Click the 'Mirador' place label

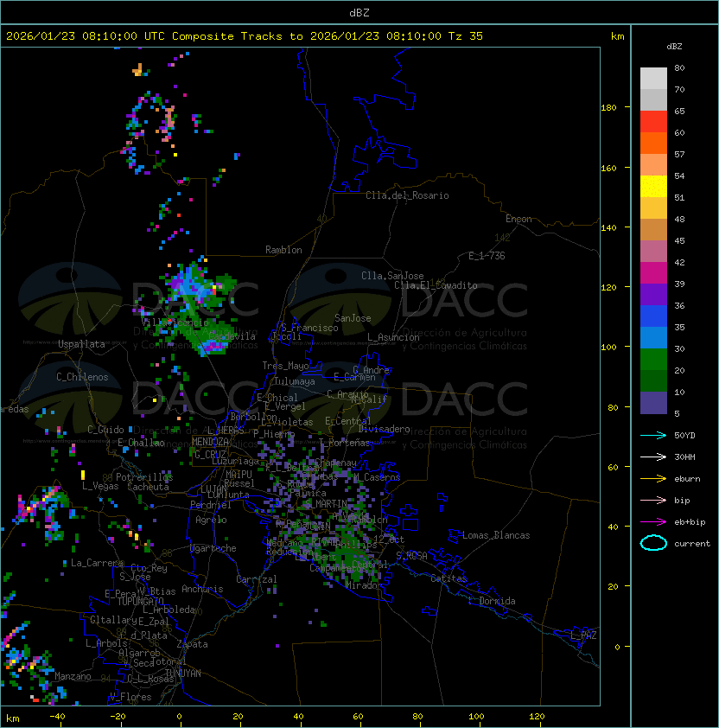(364, 585)
